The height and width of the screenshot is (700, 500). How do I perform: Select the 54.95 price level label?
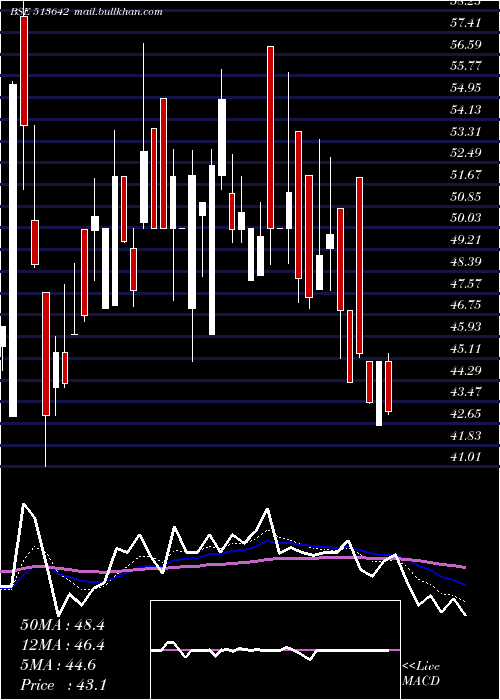tap(466, 87)
